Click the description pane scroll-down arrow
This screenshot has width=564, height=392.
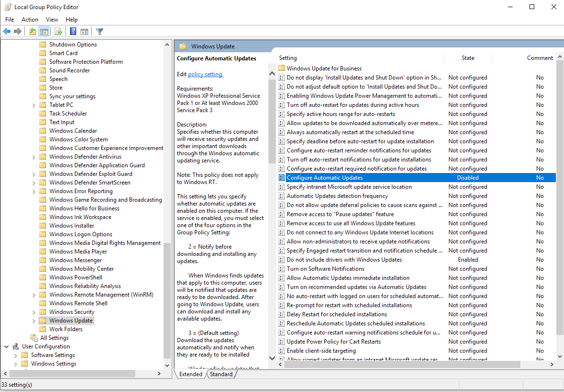click(x=272, y=358)
